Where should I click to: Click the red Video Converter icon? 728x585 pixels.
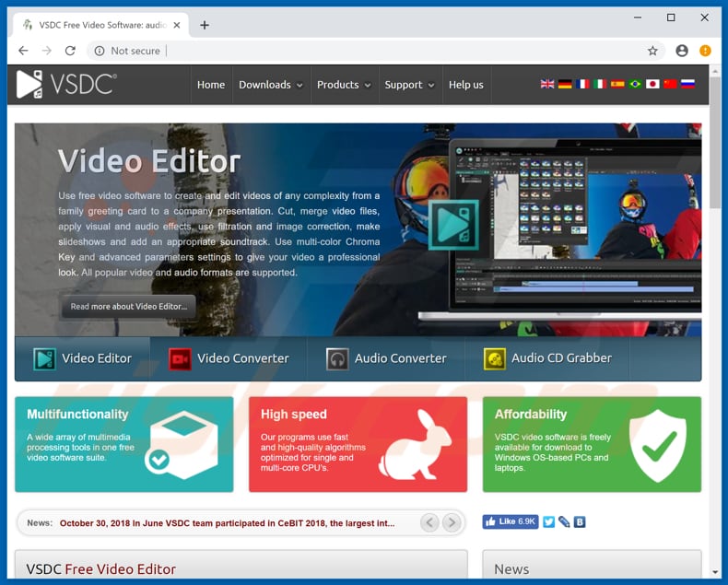pos(180,359)
